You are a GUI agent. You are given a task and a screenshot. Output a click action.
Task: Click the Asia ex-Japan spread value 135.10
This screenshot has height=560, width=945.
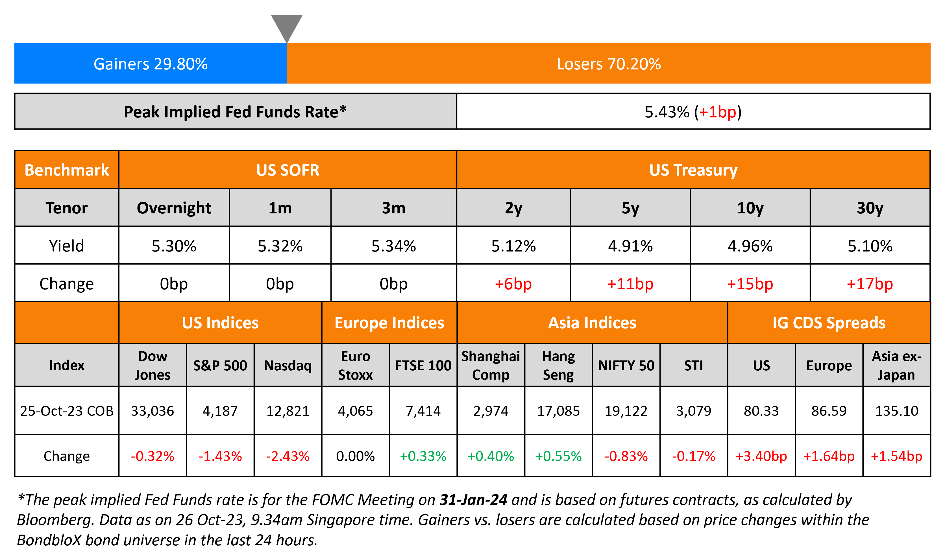click(x=896, y=411)
